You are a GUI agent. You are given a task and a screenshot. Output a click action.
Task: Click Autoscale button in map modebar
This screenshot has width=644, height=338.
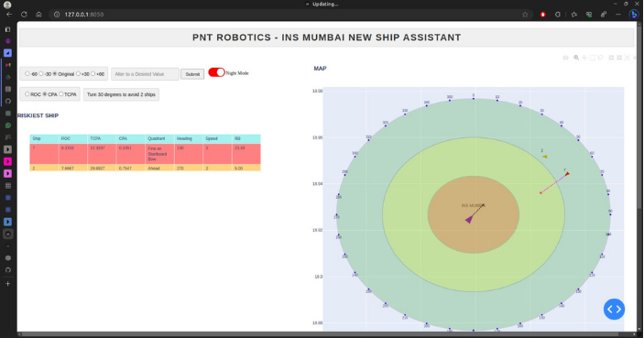[628, 58]
